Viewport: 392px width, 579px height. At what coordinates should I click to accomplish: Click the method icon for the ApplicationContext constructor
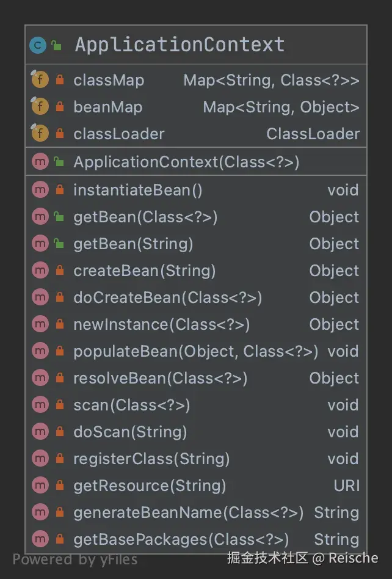[x=40, y=162]
